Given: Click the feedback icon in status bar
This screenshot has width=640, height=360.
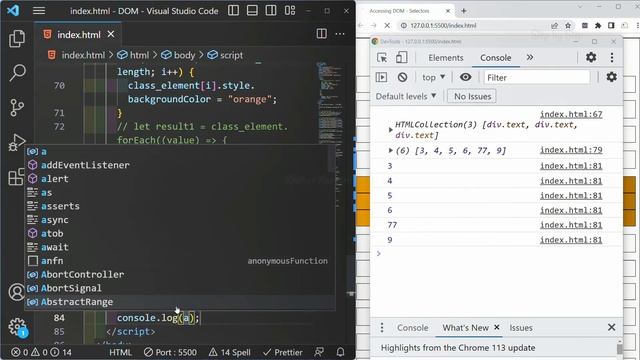Looking at the screenshot, I should click(x=319, y=352).
